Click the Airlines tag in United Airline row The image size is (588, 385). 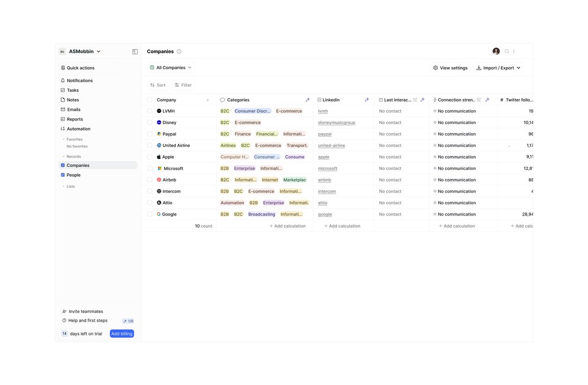[x=228, y=145]
